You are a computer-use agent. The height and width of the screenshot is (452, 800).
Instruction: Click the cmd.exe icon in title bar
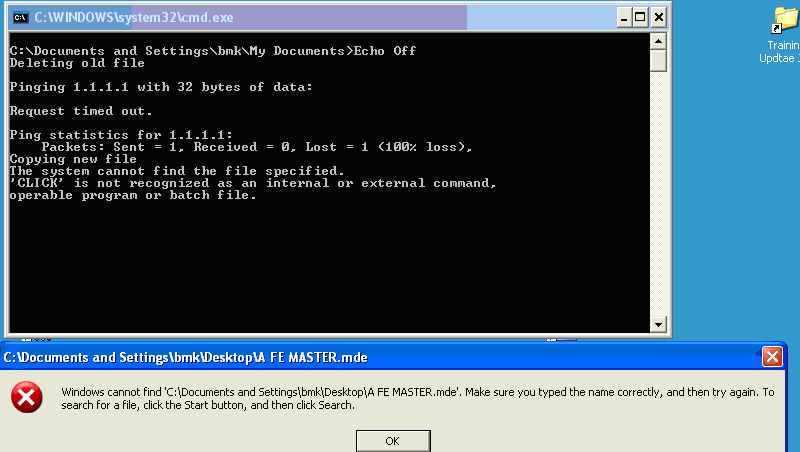[20, 17]
